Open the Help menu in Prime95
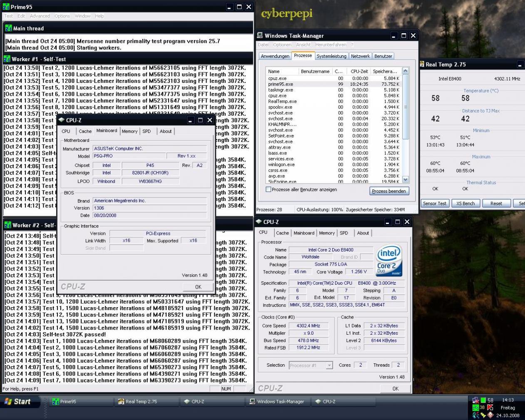This screenshot has width=525, height=420. pyautogui.click(x=100, y=16)
